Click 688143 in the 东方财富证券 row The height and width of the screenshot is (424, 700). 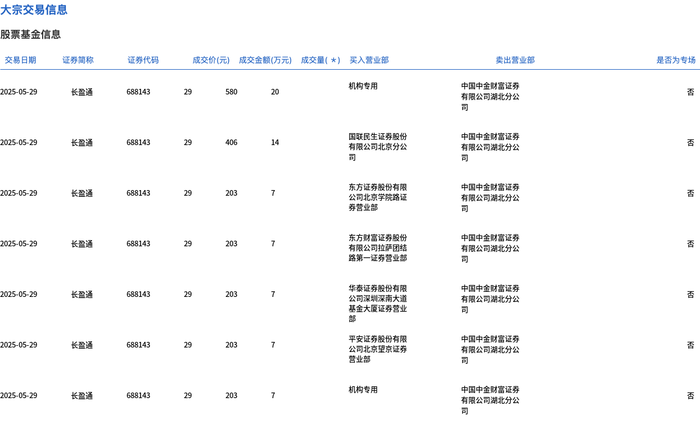pyautogui.click(x=138, y=244)
